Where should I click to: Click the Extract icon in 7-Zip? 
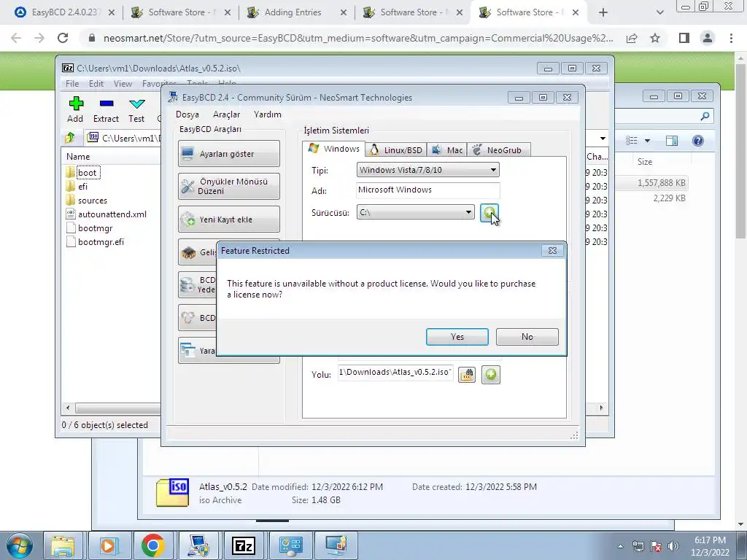[x=106, y=109]
